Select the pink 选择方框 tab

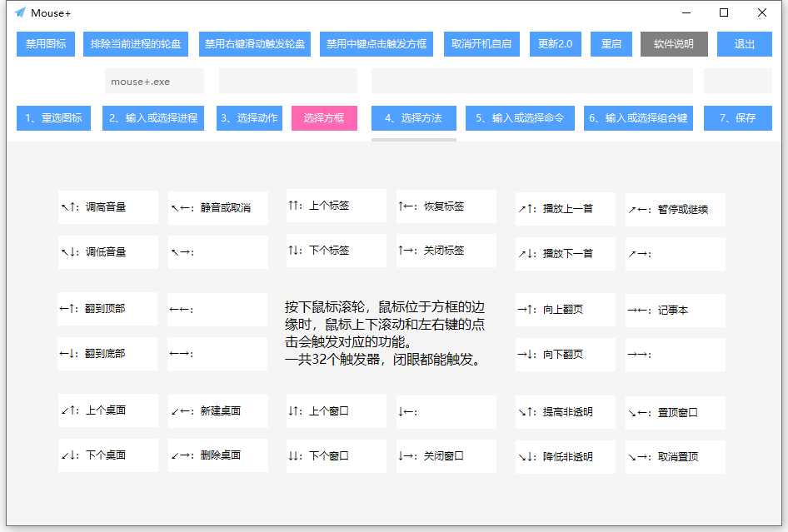pos(324,118)
